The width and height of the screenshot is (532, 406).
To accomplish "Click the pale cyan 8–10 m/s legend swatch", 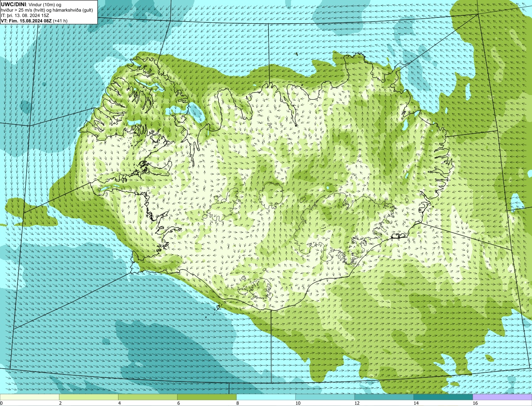I will (266, 397).
